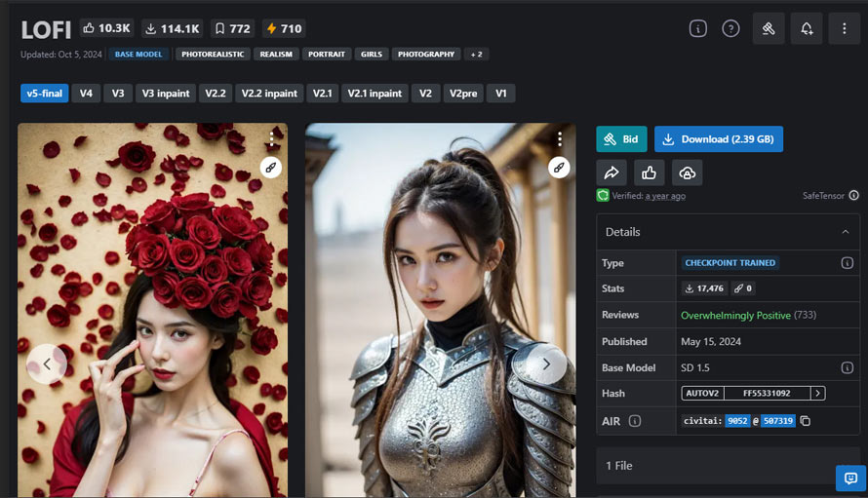Expand the hash list arrow after FF55331092

click(817, 394)
